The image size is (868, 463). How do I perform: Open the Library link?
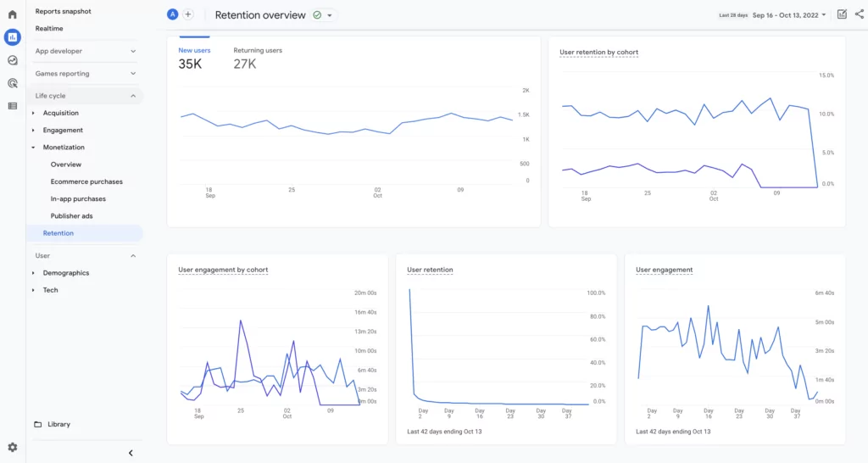(x=58, y=424)
